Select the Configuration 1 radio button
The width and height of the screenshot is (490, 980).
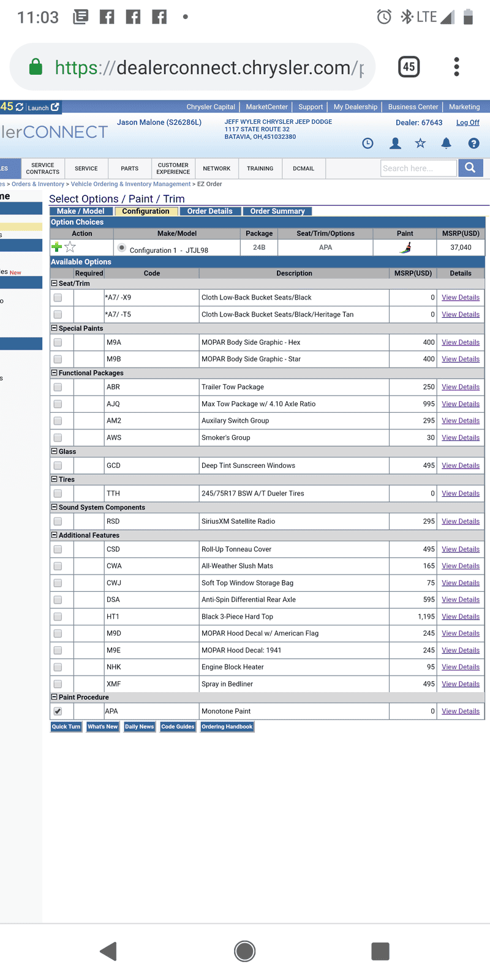tap(122, 248)
